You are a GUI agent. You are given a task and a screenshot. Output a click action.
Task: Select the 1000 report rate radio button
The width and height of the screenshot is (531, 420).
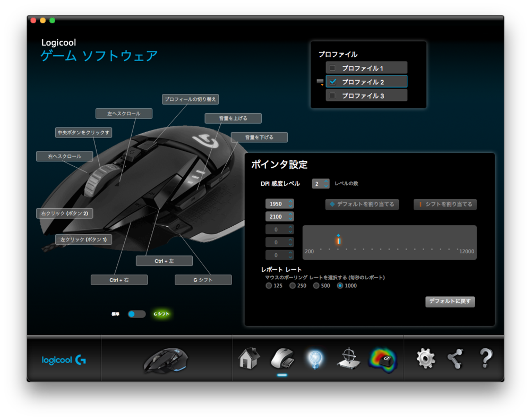[x=340, y=286]
